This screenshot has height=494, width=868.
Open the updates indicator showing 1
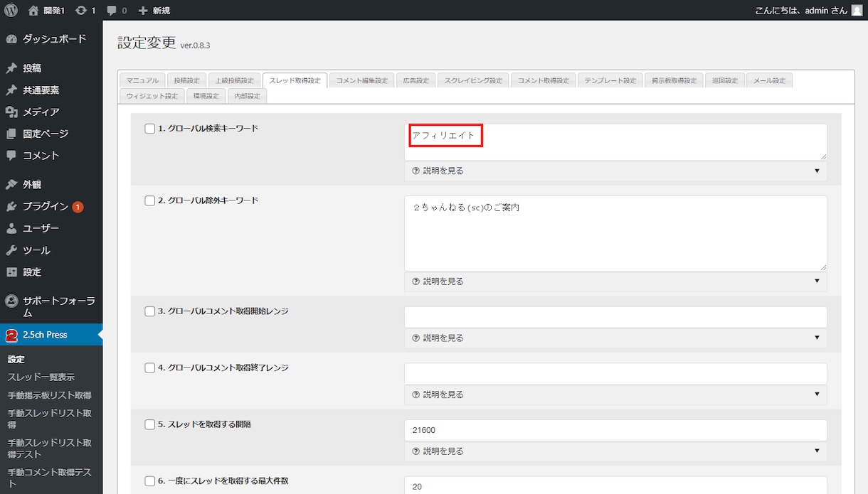click(85, 10)
